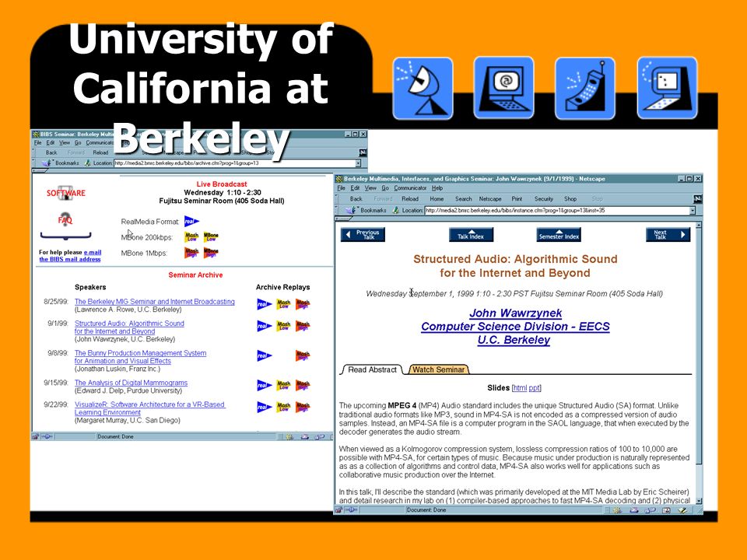Screen dimensions: 747x560
Task: Open View menu in the right Netscape window
Action: [370, 188]
